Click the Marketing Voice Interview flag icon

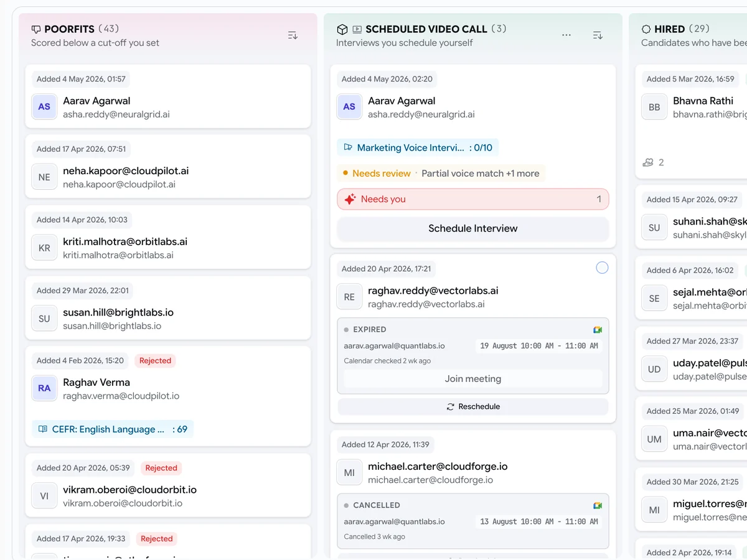pos(347,147)
